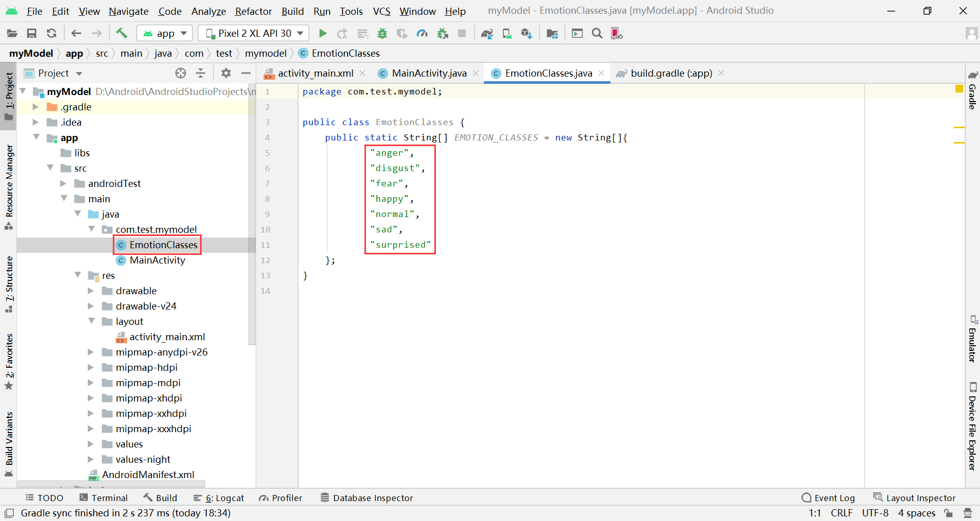Click the Run Anything icon in toolbar
The width and height of the screenshot is (980, 521).
(x=577, y=34)
